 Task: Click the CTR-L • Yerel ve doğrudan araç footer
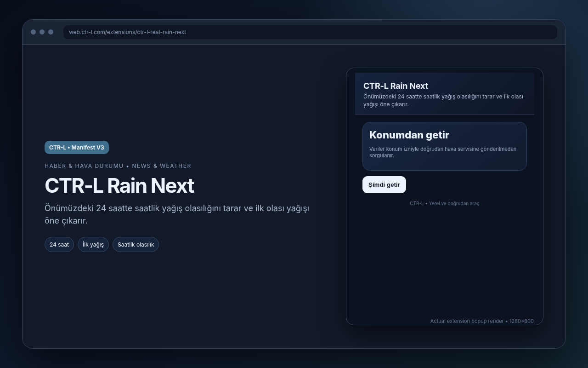coord(445,203)
